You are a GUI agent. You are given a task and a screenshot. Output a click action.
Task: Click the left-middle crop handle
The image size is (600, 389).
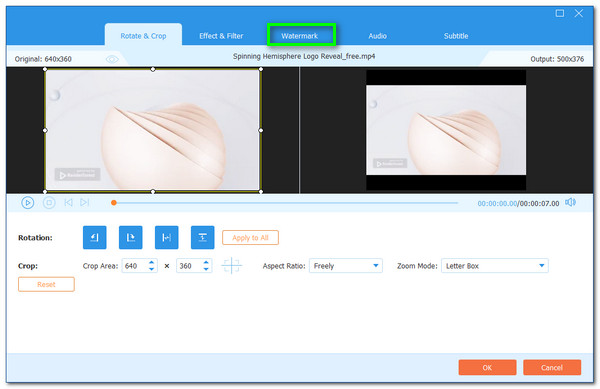45,130
